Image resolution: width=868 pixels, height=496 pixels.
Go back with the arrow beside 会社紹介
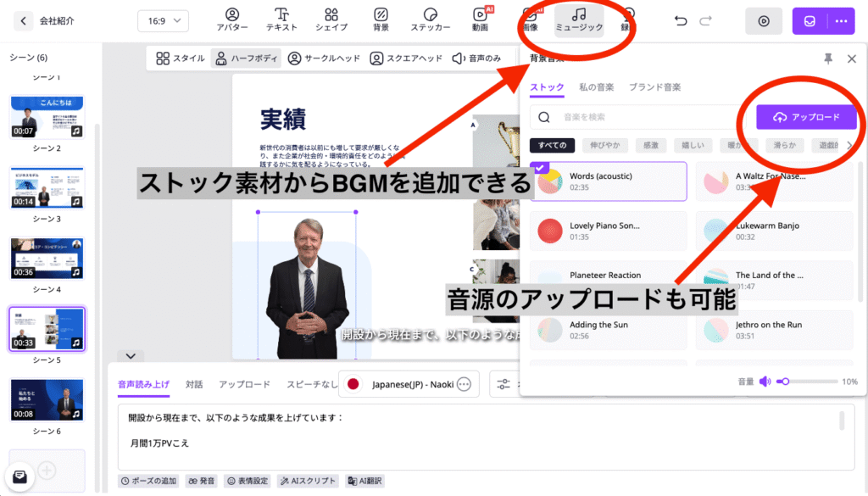click(23, 21)
